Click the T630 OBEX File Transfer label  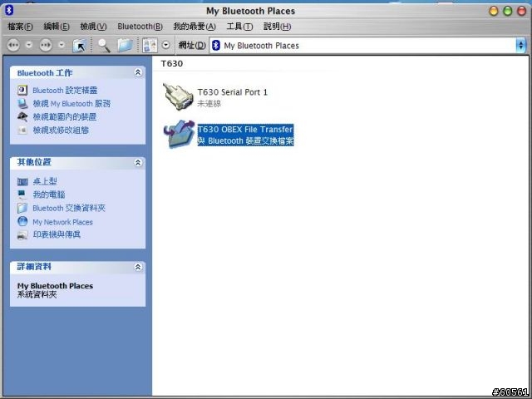(x=245, y=130)
